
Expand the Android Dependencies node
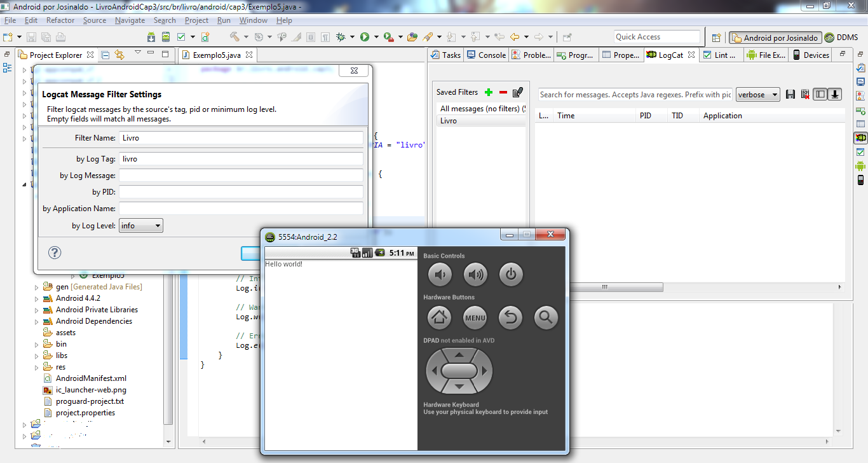tap(36, 321)
